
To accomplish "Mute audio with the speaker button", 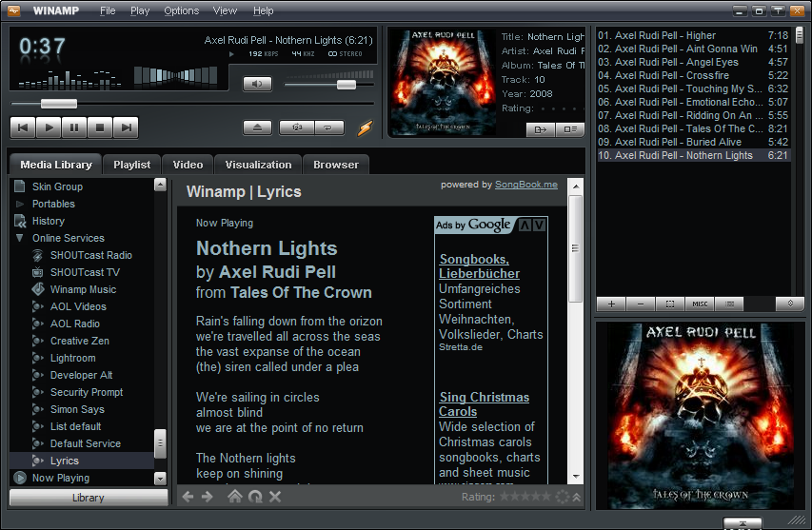I will (x=257, y=84).
